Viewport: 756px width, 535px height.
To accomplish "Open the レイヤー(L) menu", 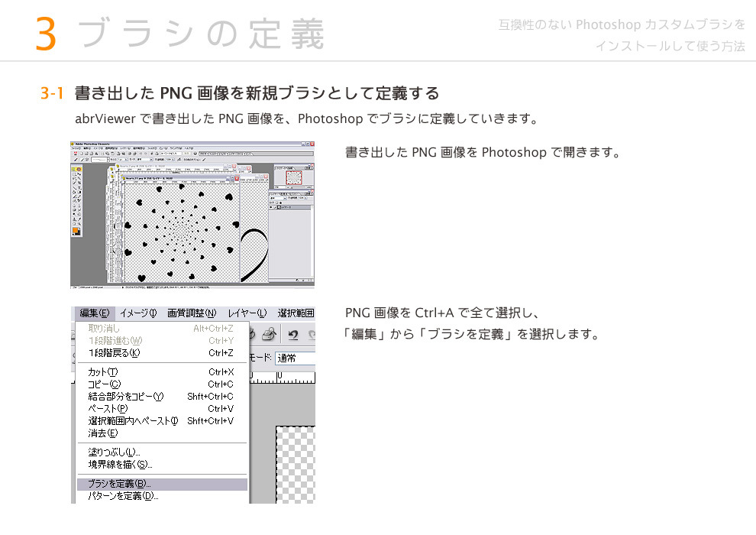I will 247,313.
